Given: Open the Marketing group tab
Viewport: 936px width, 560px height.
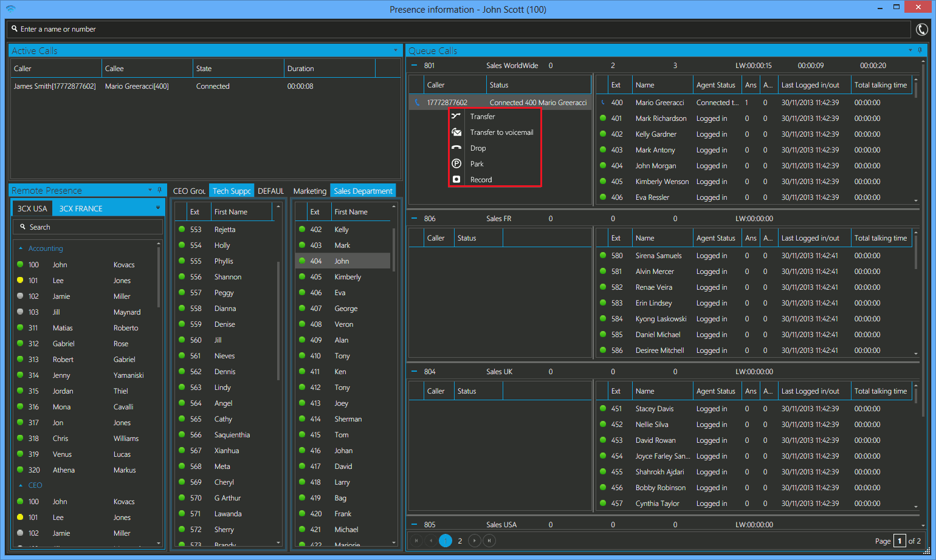Looking at the screenshot, I should point(309,191).
